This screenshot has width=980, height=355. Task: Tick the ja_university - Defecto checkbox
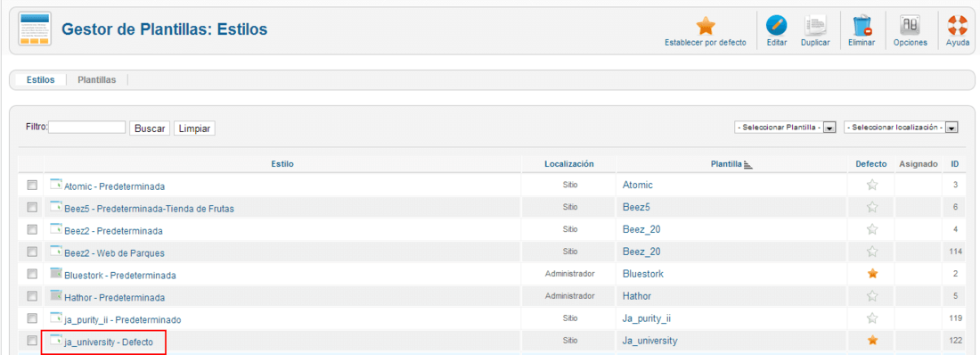tap(32, 341)
